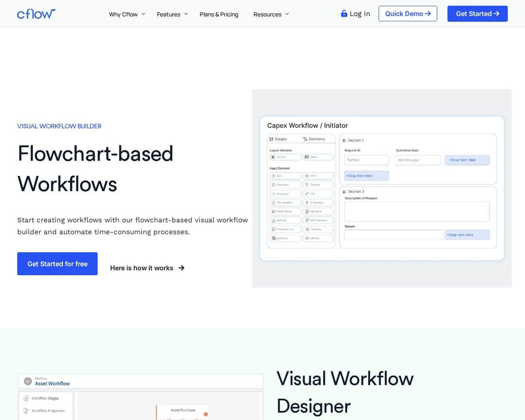Click Drop Item Here beside Reason field
This screenshot has height=420, width=525.
click(467, 235)
